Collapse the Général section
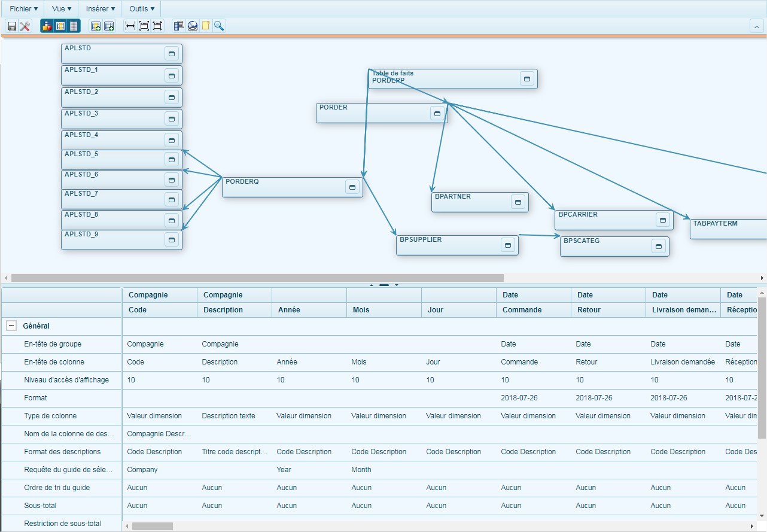This screenshot has height=532, width=767. (11, 326)
